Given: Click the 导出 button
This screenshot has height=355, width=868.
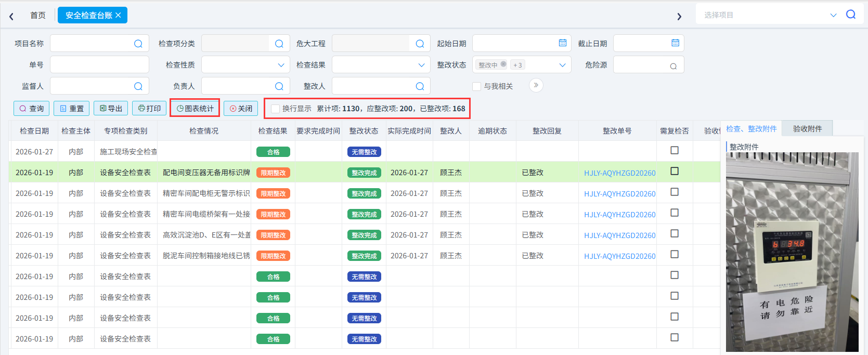Looking at the screenshot, I should pos(111,108).
